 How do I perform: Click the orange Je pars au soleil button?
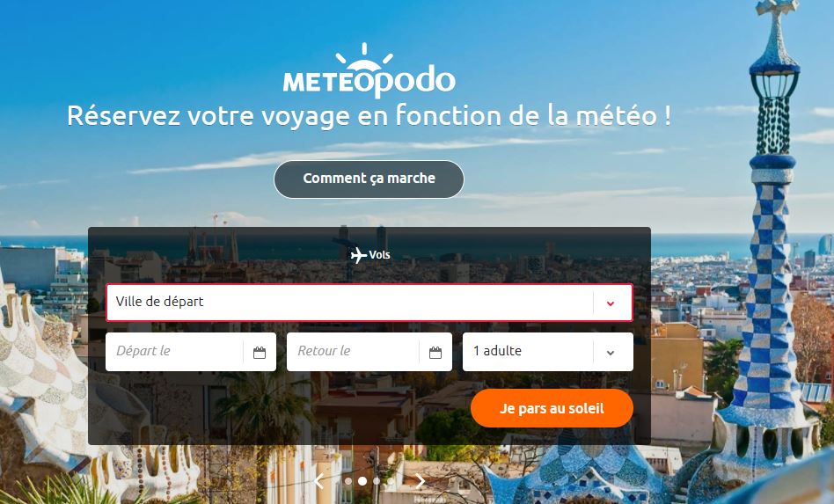click(552, 408)
